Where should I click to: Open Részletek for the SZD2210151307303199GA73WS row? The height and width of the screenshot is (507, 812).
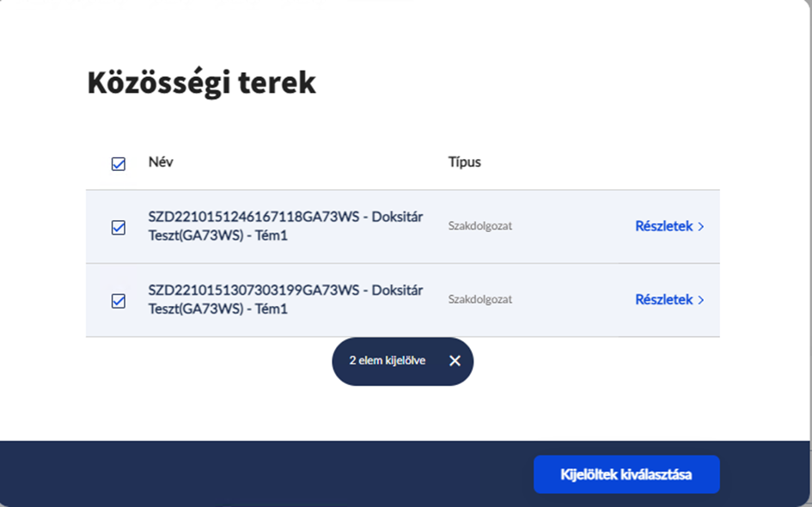pos(663,300)
